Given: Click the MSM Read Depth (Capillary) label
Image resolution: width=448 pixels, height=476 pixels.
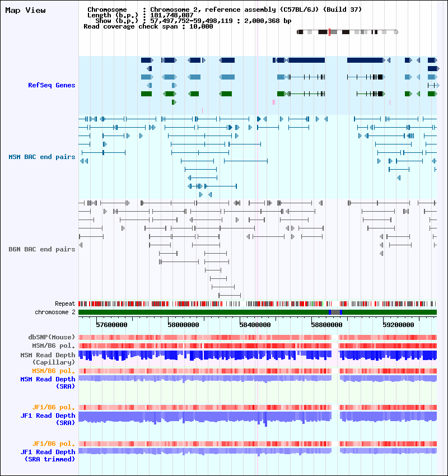Looking at the screenshot, I should (x=48, y=358).
